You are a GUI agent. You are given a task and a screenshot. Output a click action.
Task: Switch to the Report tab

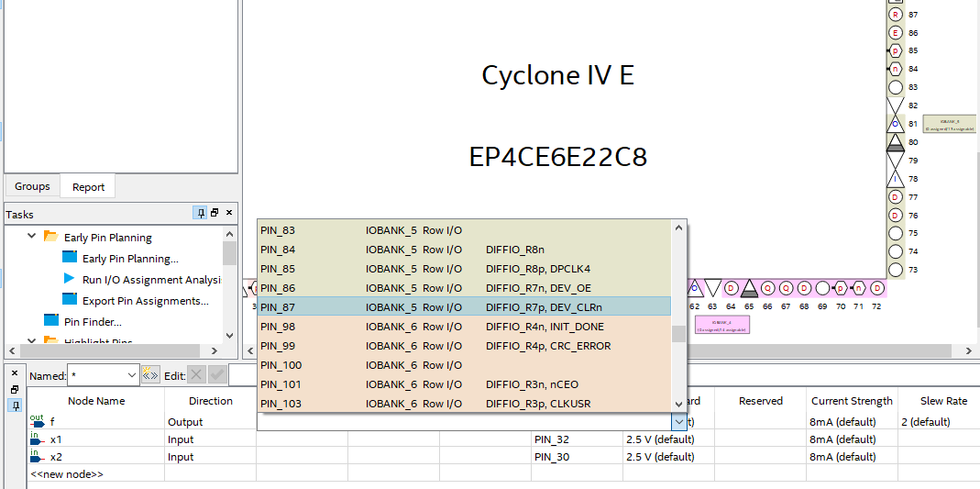click(88, 186)
